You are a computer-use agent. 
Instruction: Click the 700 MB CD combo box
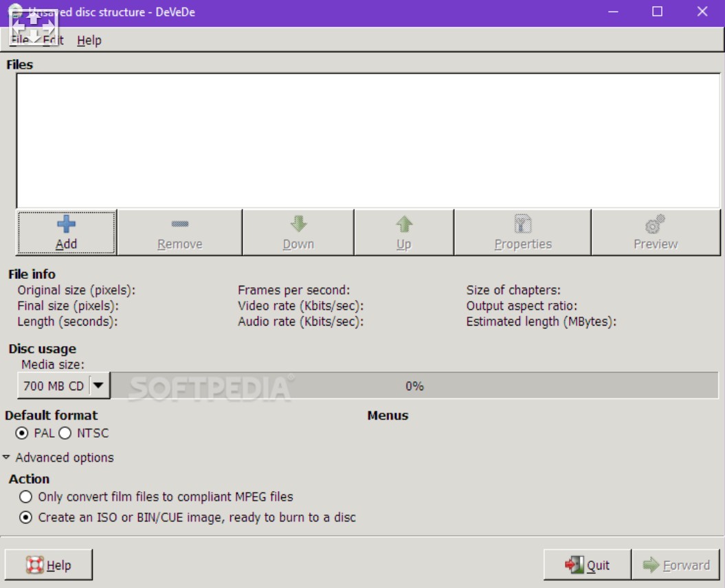54,386
